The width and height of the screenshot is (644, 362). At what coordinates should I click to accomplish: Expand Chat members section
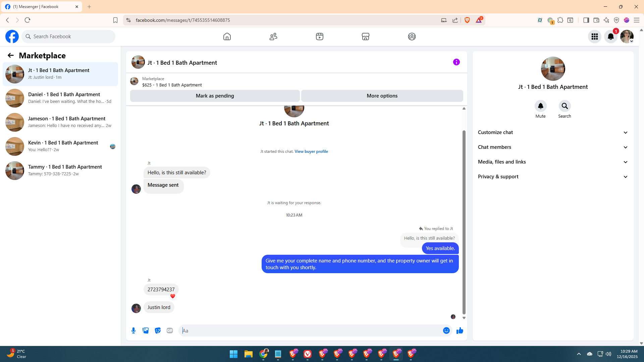[553, 147]
